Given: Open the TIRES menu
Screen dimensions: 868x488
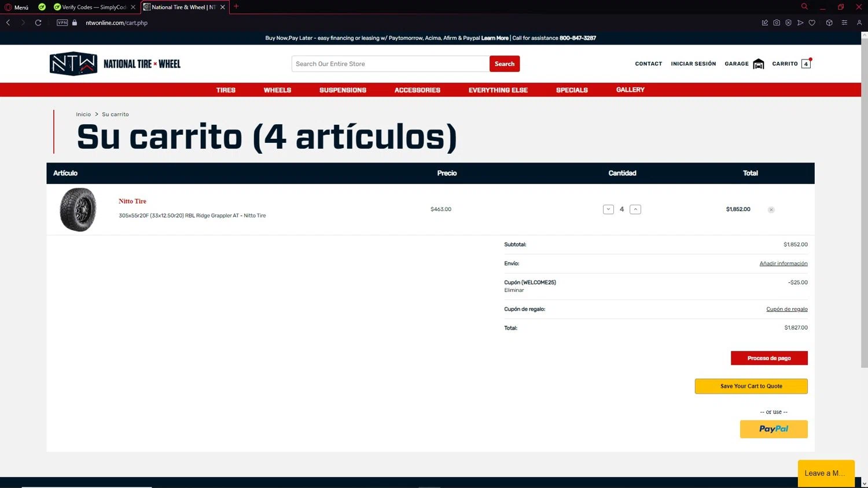Looking at the screenshot, I should [x=226, y=90].
